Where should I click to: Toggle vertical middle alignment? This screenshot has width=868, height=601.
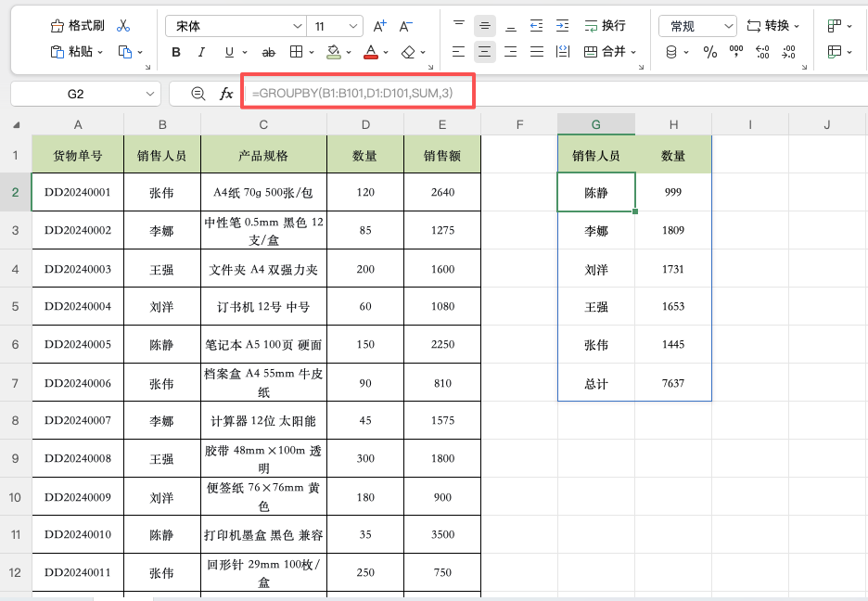[x=485, y=25]
